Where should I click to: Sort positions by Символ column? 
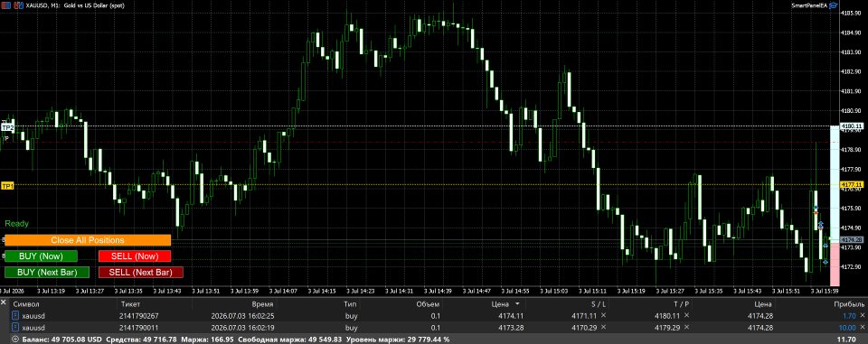coord(26,303)
